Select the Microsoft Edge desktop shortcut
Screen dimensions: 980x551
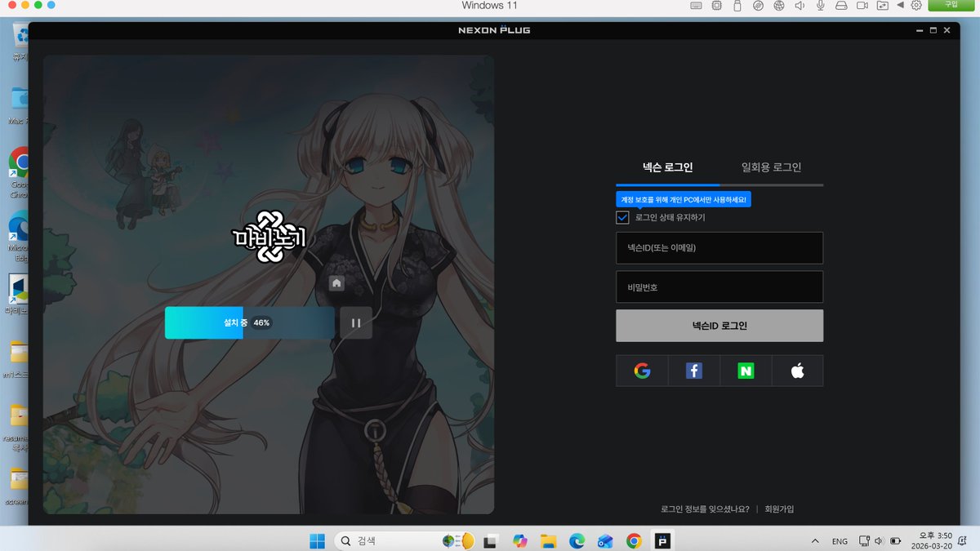click(x=20, y=236)
